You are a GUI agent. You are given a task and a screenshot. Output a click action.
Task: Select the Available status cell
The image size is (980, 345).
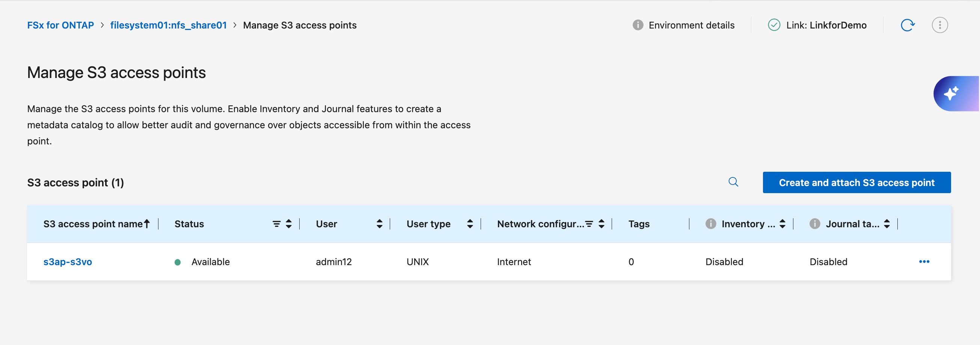pyautogui.click(x=210, y=262)
